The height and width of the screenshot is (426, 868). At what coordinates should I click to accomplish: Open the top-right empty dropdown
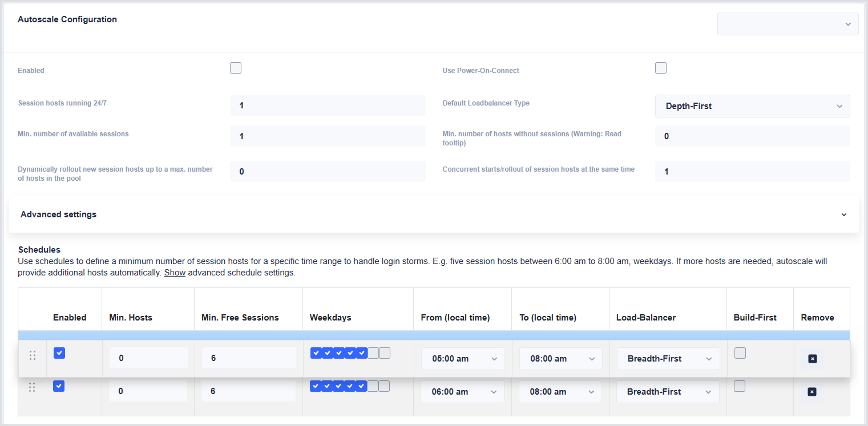[x=788, y=24]
